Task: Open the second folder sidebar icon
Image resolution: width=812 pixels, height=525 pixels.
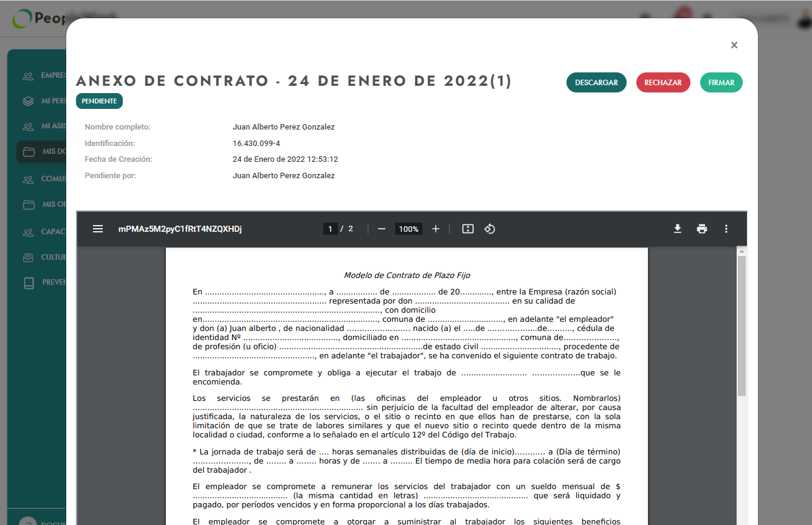Action: pos(29,204)
